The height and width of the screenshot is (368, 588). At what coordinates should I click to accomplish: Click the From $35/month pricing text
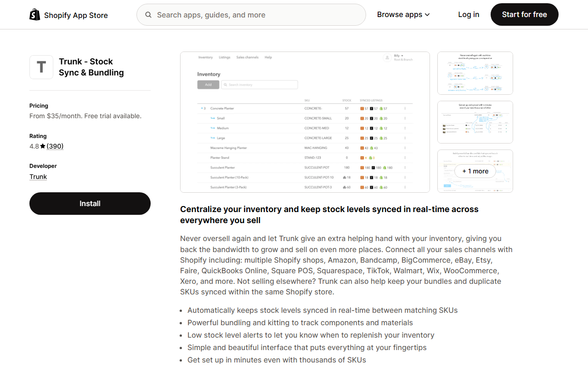tap(85, 116)
